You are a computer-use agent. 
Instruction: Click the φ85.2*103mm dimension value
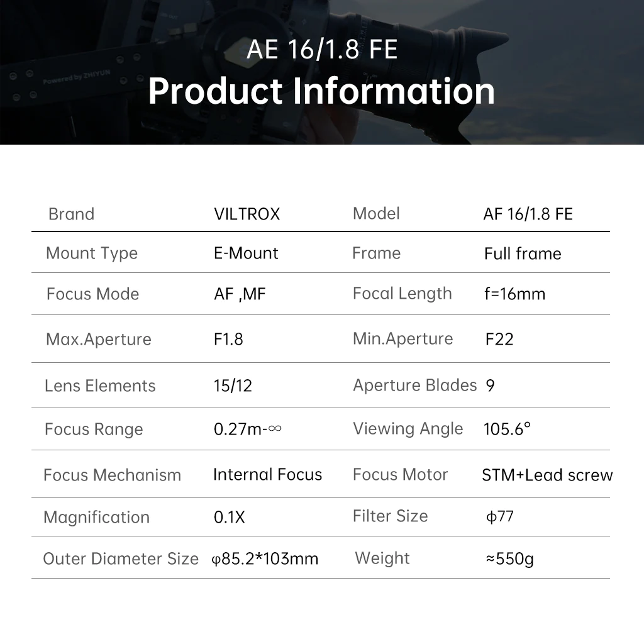coord(265,559)
